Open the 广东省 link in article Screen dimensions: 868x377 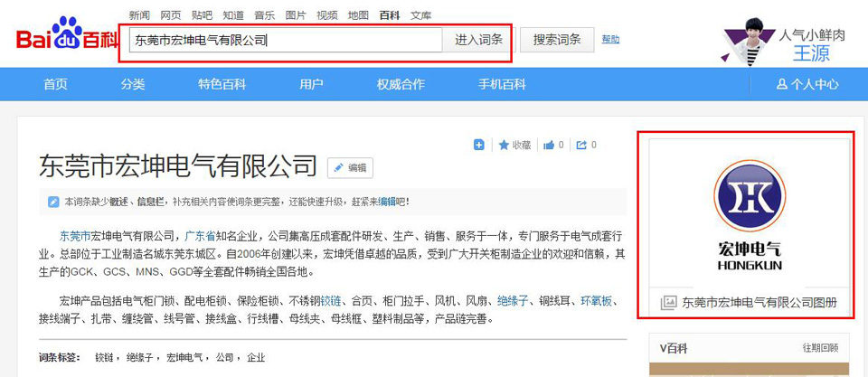tap(200, 236)
